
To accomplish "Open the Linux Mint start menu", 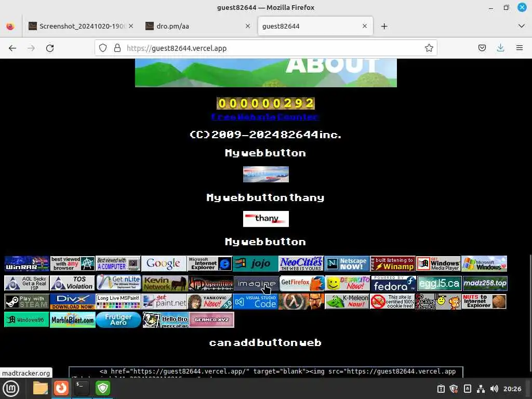I will point(11,389).
